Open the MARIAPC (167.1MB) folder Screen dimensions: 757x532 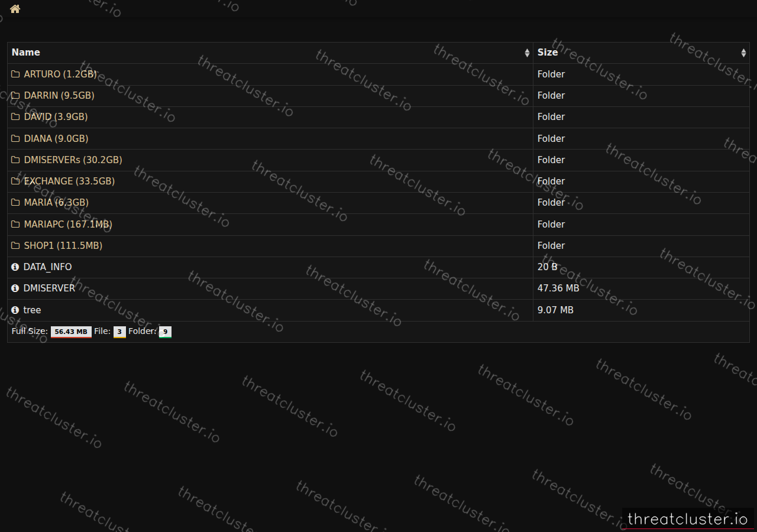coord(68,224)
